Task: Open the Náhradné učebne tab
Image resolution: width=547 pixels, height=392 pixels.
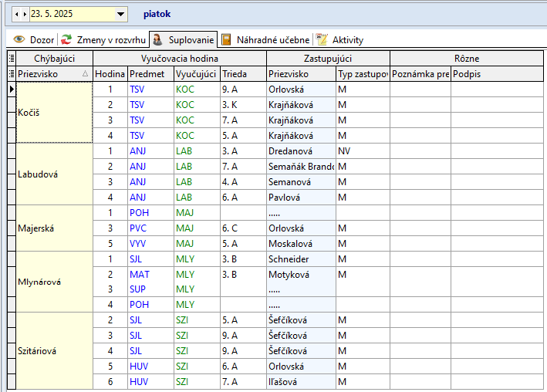Action: (x=265, y=40)
